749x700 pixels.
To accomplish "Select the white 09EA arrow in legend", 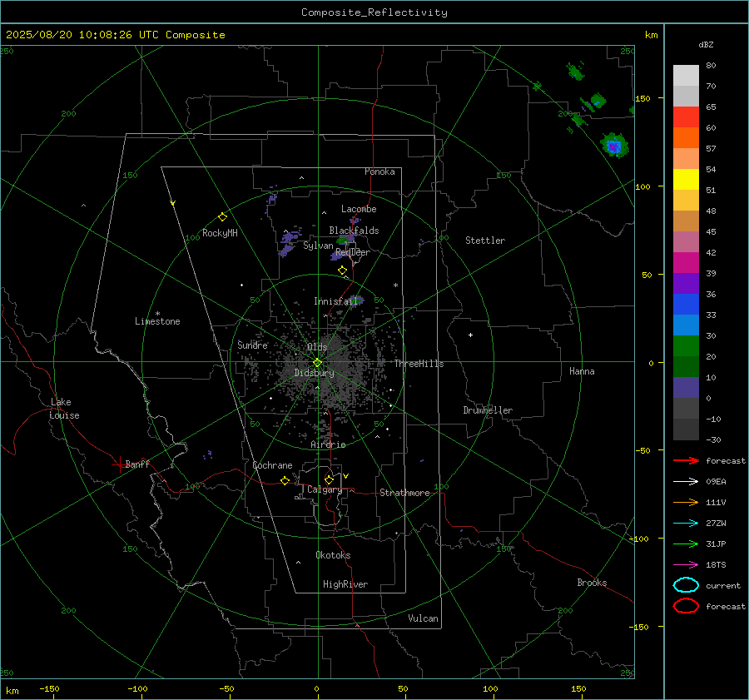I will point(686,482).
